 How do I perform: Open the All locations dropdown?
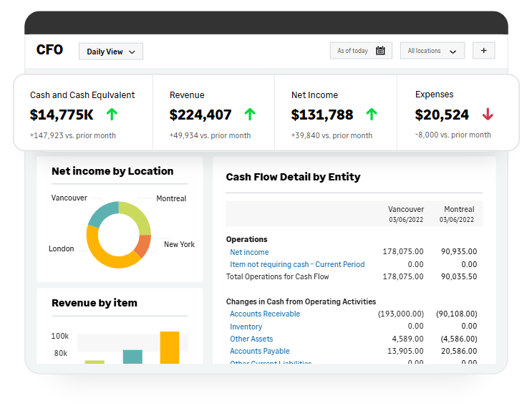[432, 51]
